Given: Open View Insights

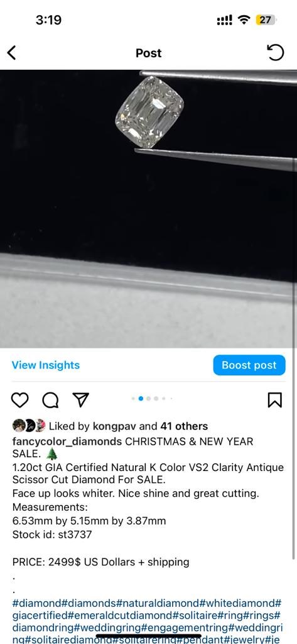Looking at the screenshot, I should tap(46, 365).
